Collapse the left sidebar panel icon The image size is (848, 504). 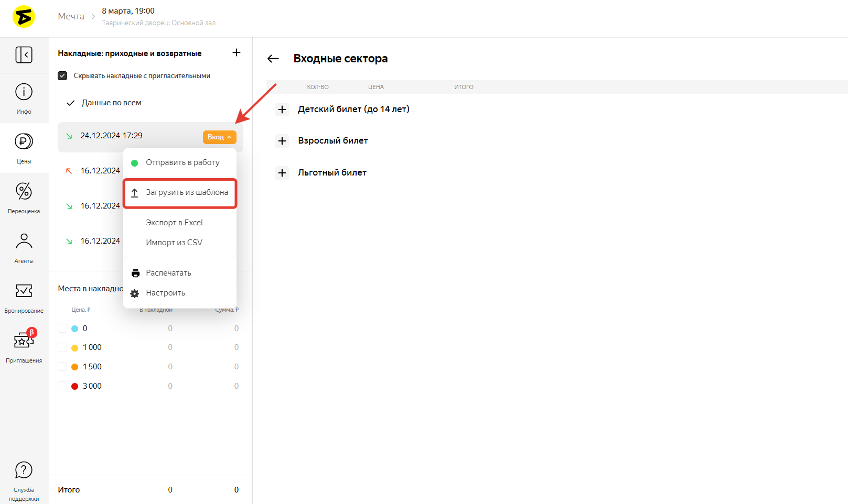click(x=24, y=54)
